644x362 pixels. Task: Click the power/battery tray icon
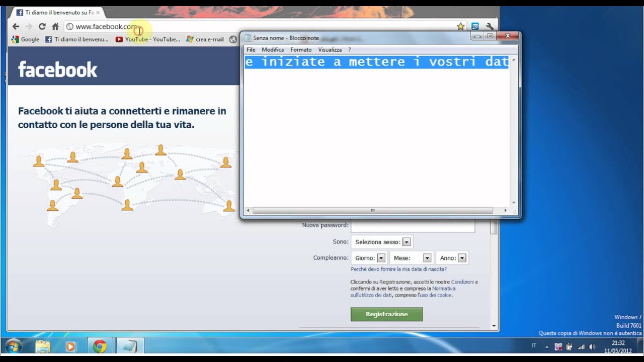click(570, 347)
